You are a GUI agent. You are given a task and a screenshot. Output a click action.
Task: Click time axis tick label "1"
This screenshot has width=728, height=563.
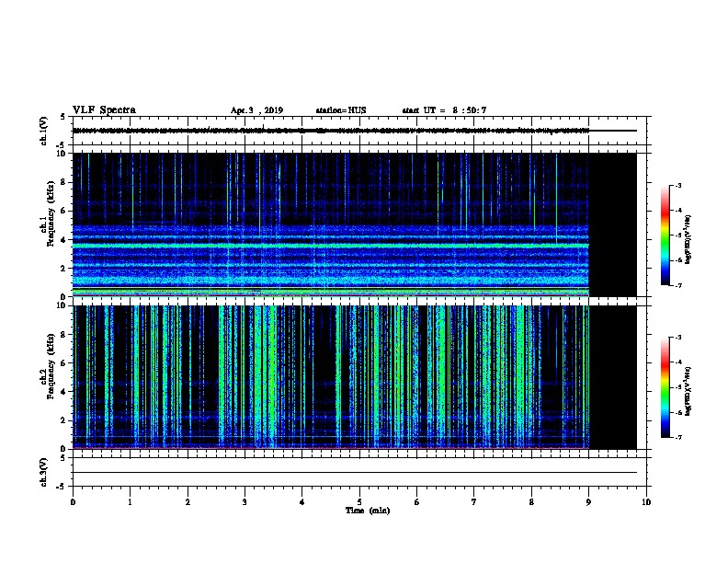click(x=130, y=502)
